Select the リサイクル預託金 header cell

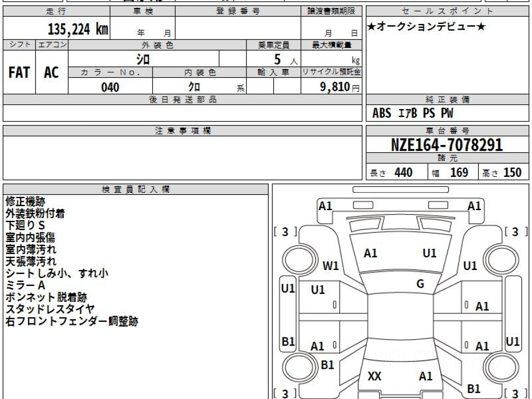tap(332, 73)
